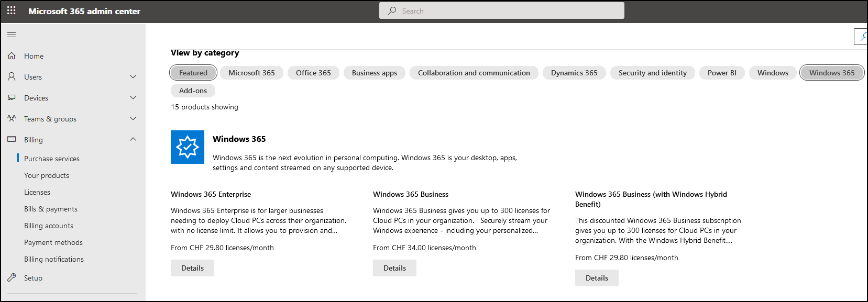Click into the top Search field
Image resolution: width=868 pixels, height=302 pixels.
502,10
